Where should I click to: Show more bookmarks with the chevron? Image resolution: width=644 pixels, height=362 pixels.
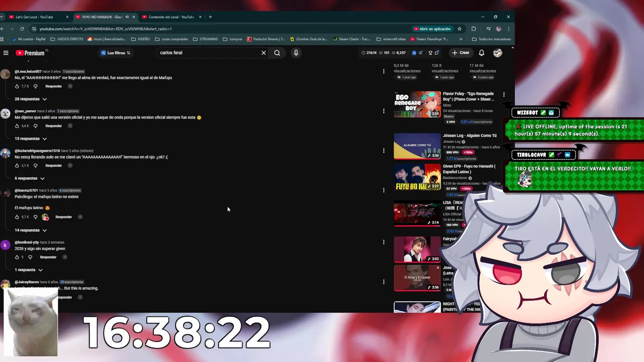coord(460,39)
